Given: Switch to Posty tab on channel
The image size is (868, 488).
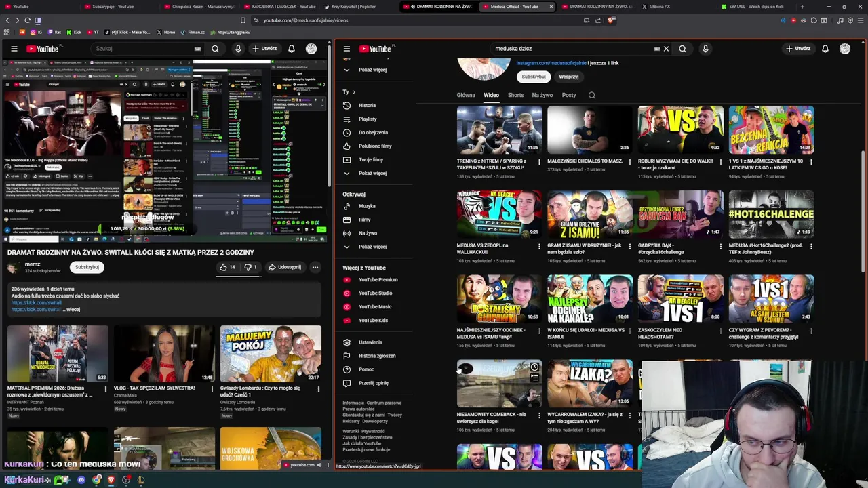Looking at the screenshot, I should pos(569,96).
